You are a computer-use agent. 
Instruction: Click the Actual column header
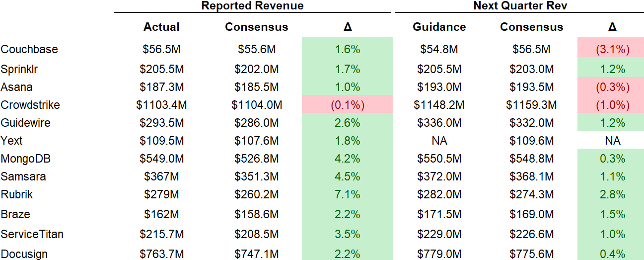point(161,27)
